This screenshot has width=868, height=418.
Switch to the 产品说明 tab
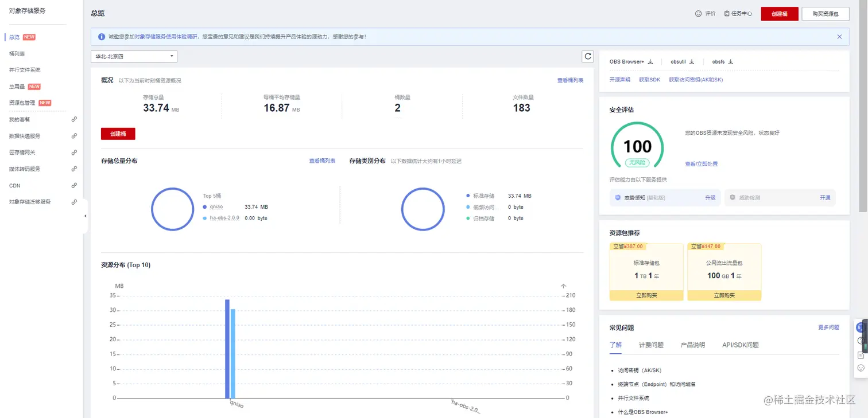[692, 345]
